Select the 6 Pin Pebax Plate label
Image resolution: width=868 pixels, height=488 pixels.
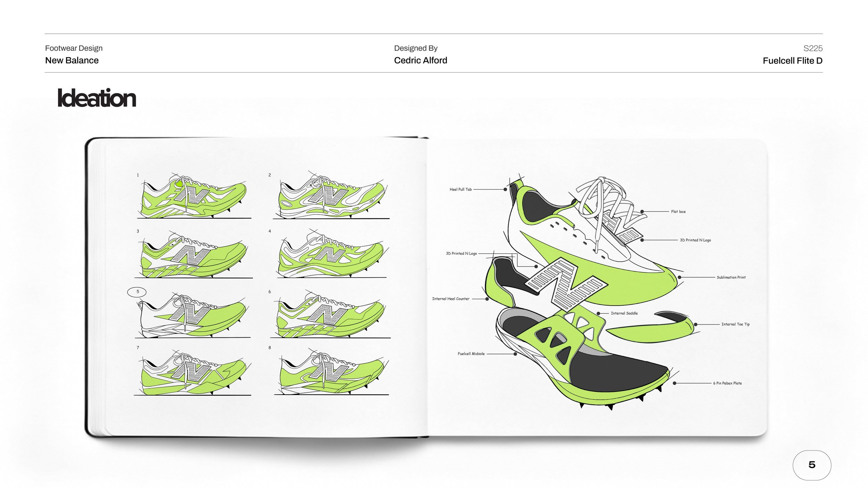click(x=727, y=384)
